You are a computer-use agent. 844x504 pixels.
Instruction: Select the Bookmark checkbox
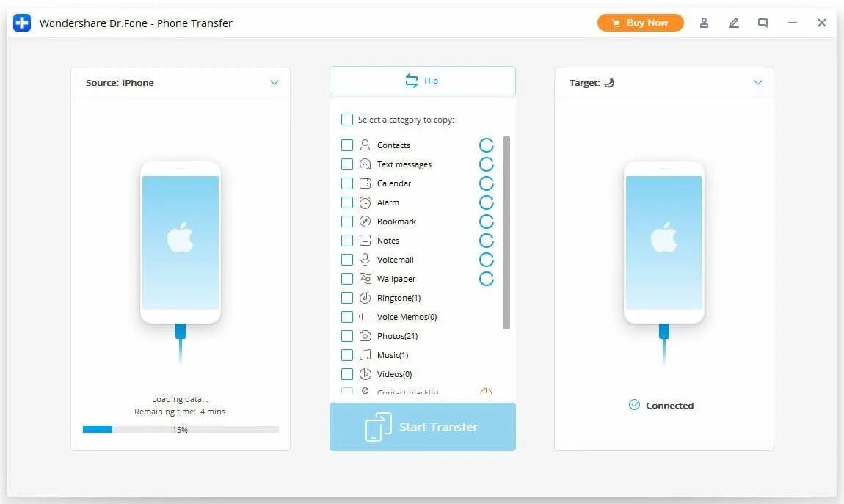[x=347, y=222]
